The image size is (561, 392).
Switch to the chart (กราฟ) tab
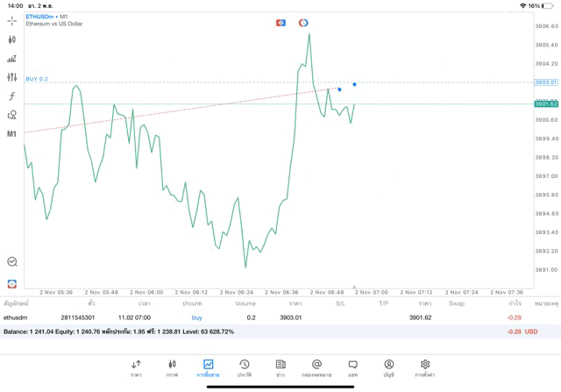pyautogui.click(x=172, y=367)
